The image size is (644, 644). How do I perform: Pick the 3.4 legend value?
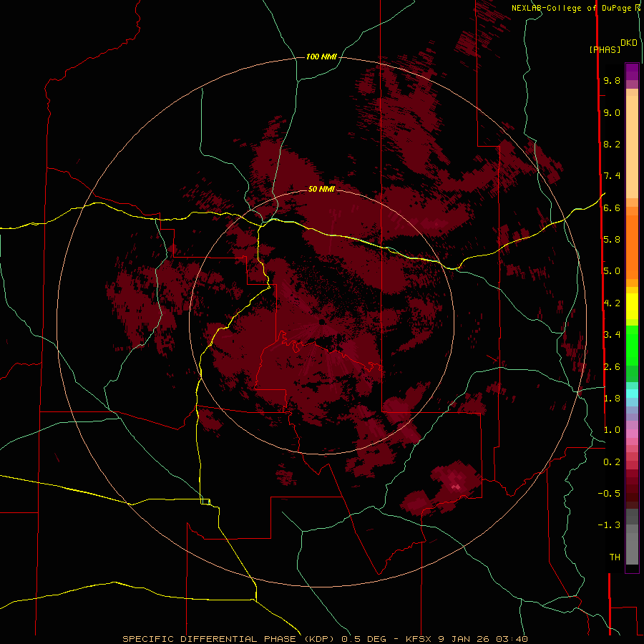[x=612, y=335]
